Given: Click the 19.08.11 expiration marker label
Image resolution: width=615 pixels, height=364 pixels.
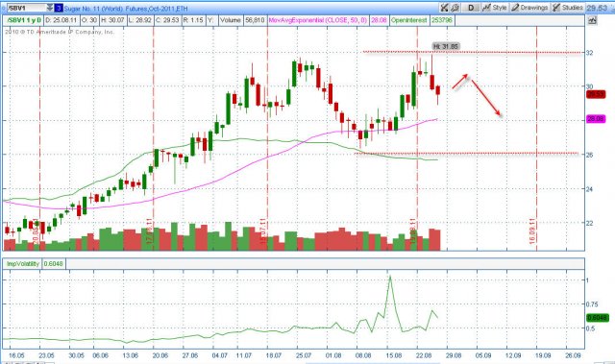Looking at the screenshot, I should [413, 231].
